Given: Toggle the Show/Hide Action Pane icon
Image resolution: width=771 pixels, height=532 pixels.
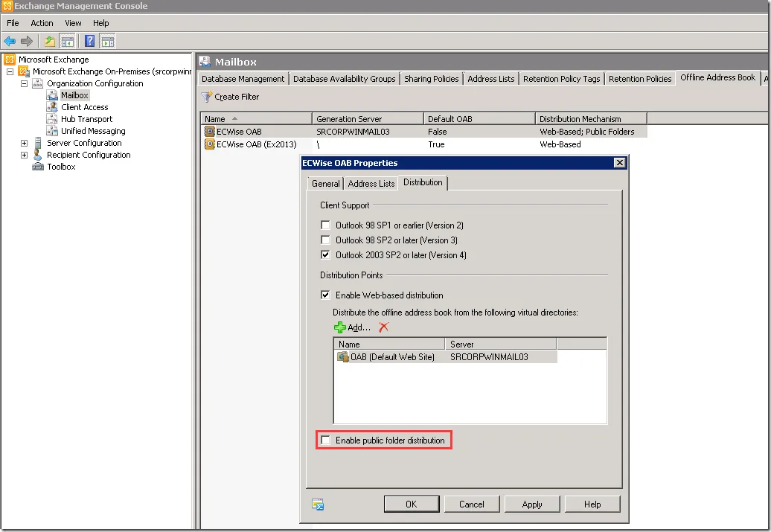Looking at the screenshot, I should (108, 42).
